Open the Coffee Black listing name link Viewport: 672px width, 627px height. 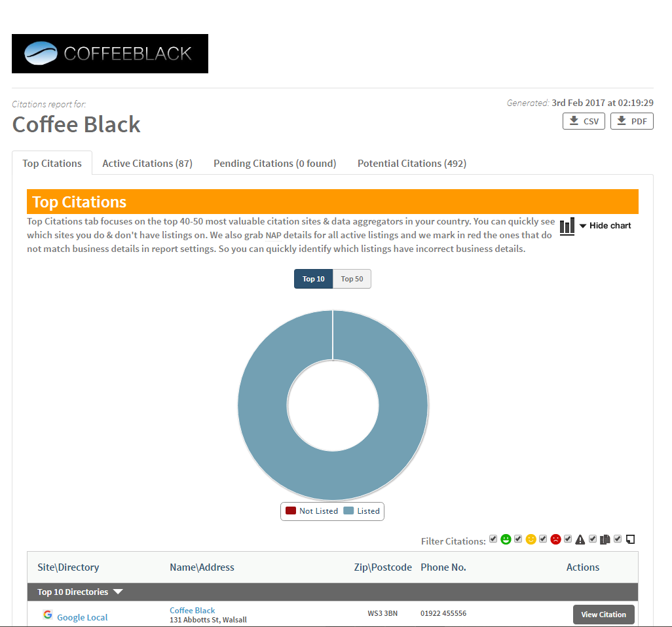point(192,610)
